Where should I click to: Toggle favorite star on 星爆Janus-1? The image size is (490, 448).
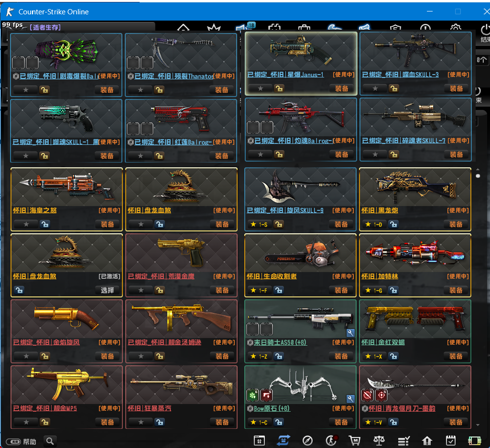point(261,88)
